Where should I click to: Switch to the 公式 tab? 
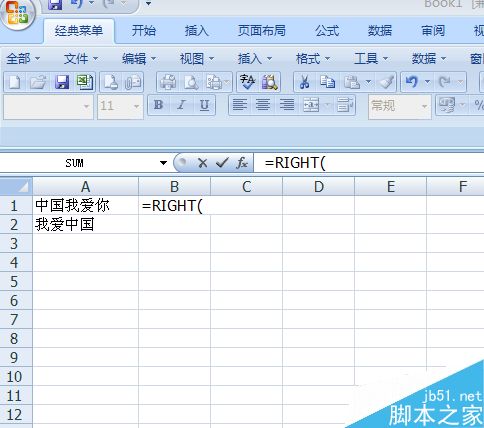click(327, 31)
